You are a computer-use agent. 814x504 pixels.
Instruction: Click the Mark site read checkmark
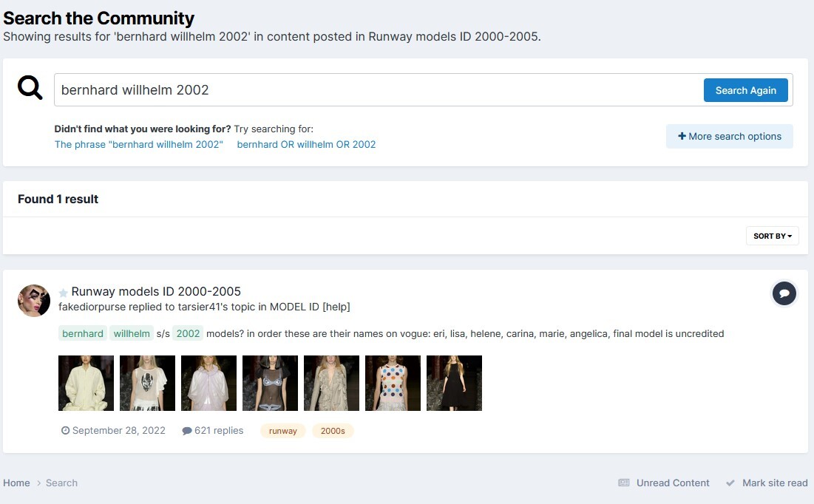[730, 483]
